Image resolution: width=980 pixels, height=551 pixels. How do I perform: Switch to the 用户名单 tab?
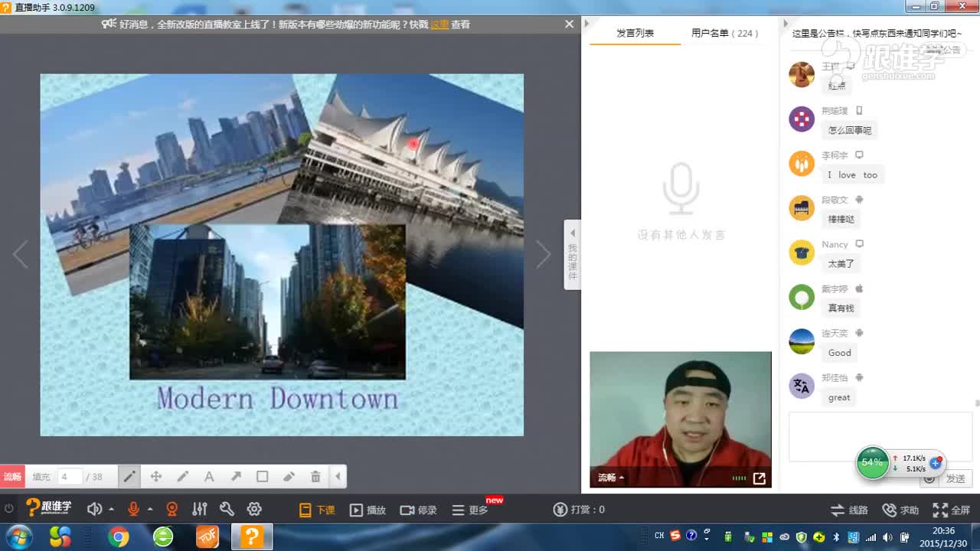724,34
